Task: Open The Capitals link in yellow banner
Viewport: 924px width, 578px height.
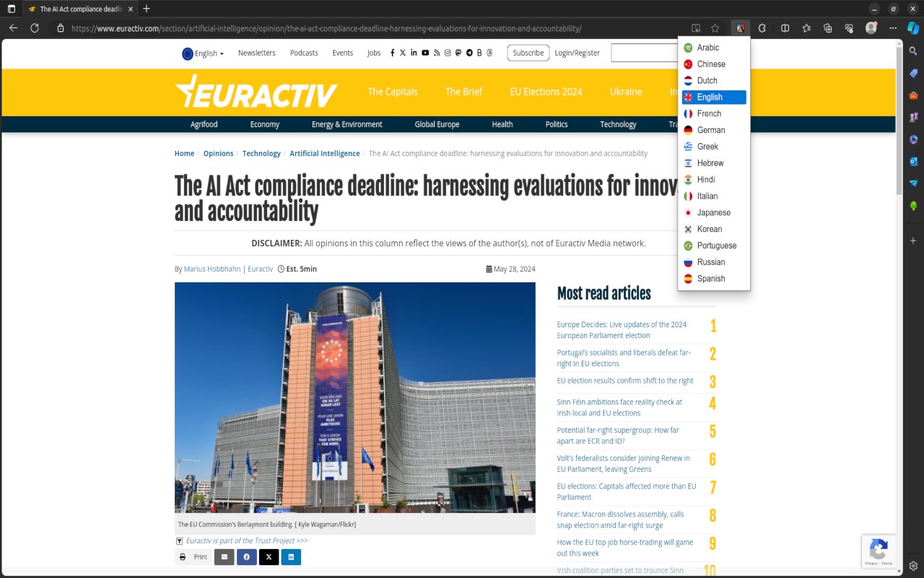Action: (393, 92)
